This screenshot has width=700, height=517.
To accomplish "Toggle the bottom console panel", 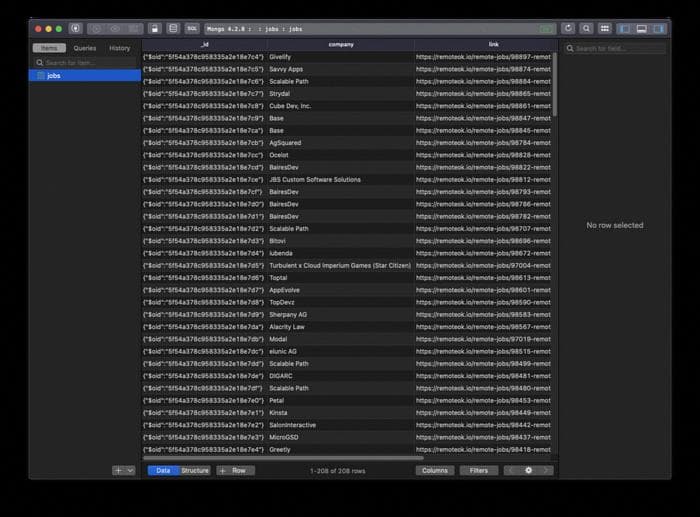I will [x=642, y=29].
